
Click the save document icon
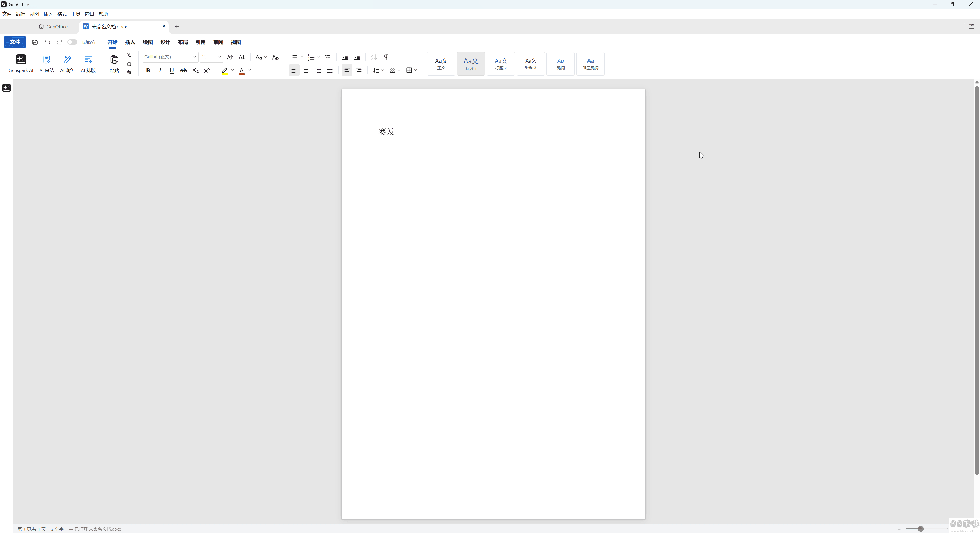(x=35, y=42)
